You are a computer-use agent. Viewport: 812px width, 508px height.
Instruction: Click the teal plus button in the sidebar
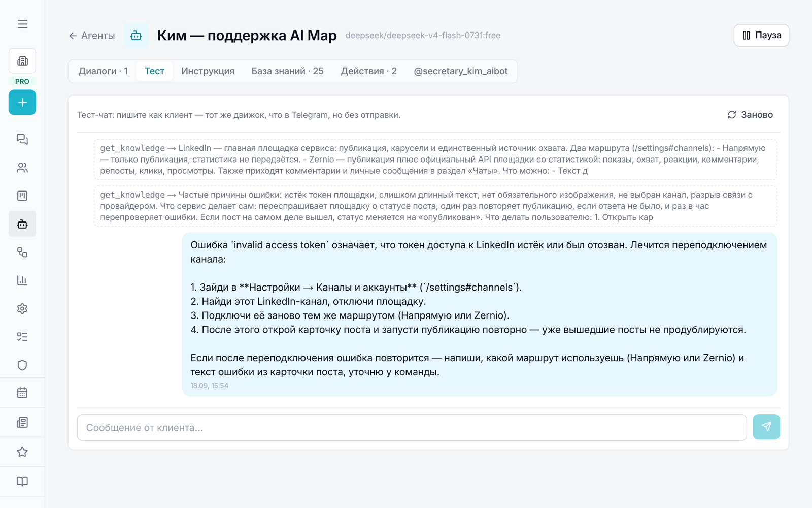22,102
